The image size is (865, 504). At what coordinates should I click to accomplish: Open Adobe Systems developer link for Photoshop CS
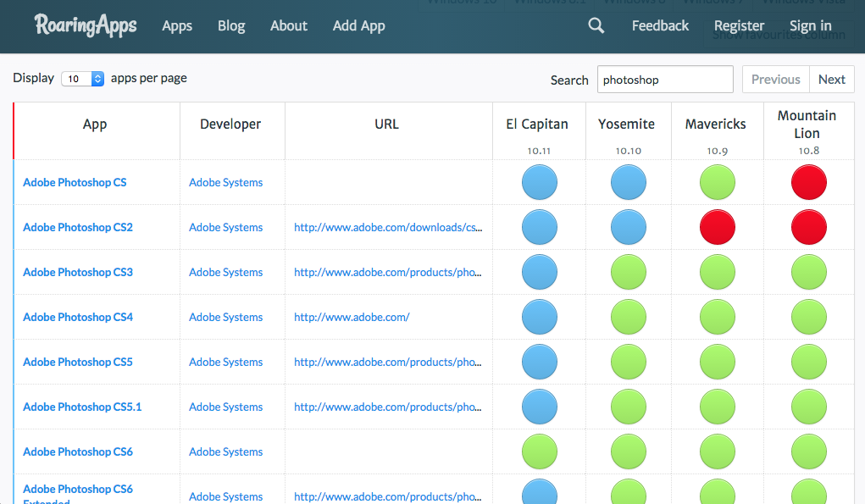[x=225, y=182]
